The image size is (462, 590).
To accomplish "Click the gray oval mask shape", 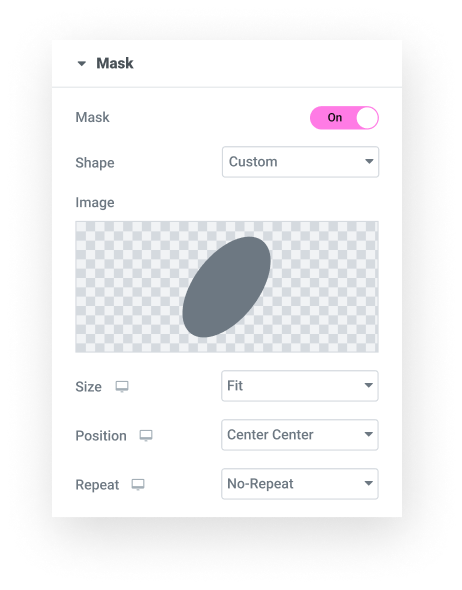I will [x=226, y=287].
